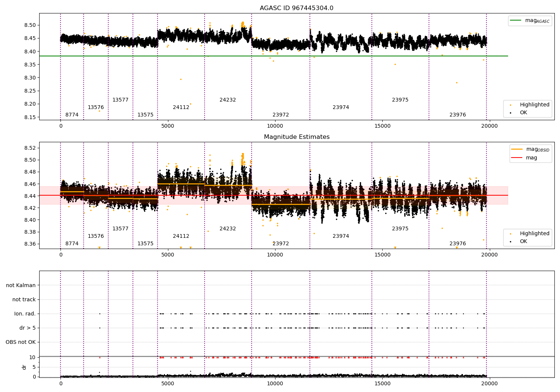560x392 pixels.
Task: Click OBSID label 13577 in middle plot
Action: point(121,229)
